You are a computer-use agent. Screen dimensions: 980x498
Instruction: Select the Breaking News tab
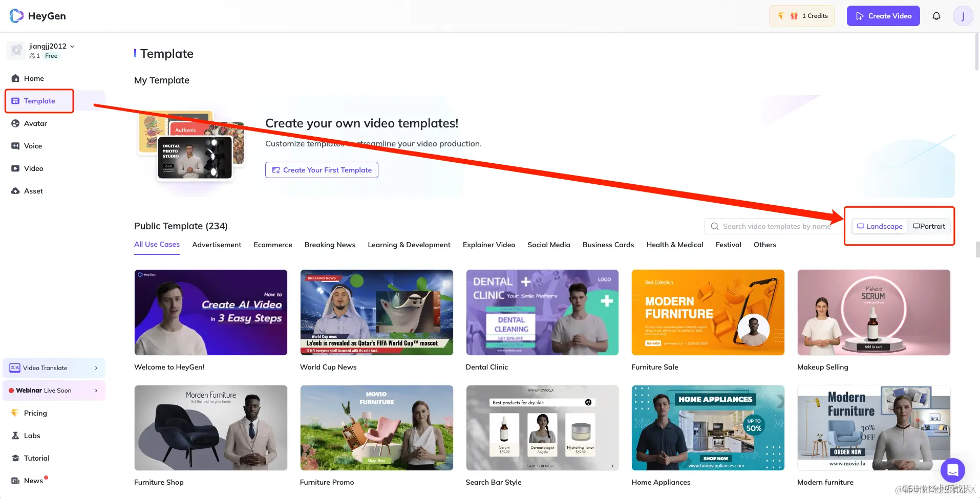[330, 245]
